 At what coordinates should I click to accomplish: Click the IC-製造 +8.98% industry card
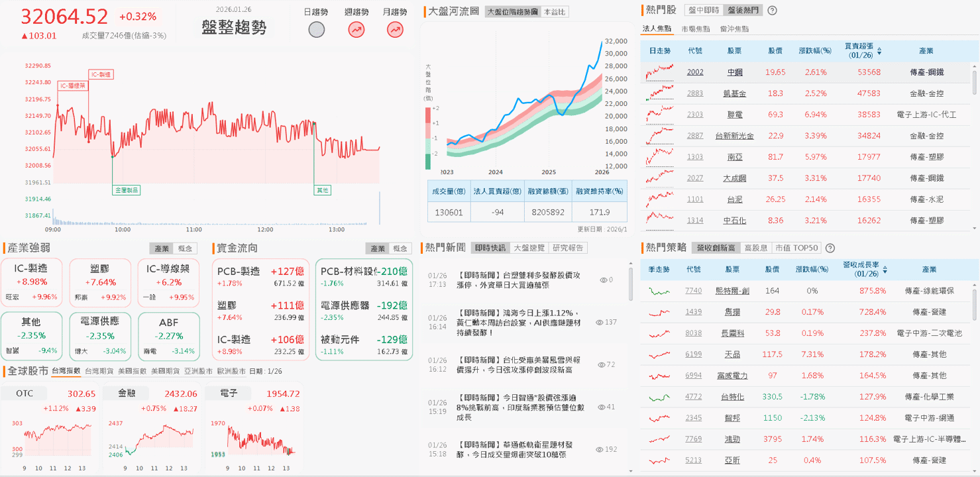[32, 283]
